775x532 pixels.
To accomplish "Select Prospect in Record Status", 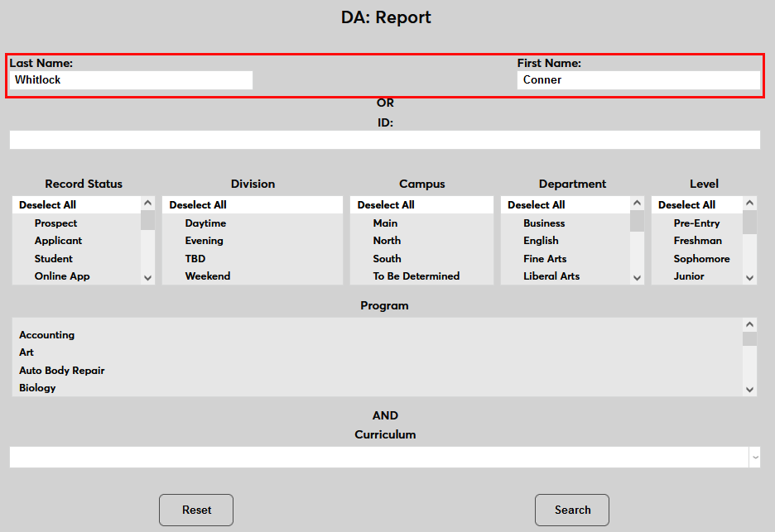I will click(55, 223).
